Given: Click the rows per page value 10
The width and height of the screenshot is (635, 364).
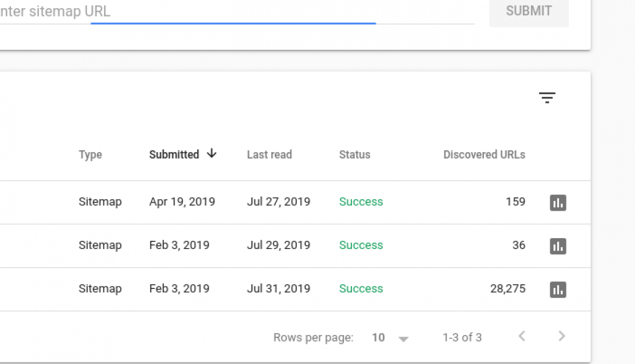Looking at the screenshot, I should (378, 338).
